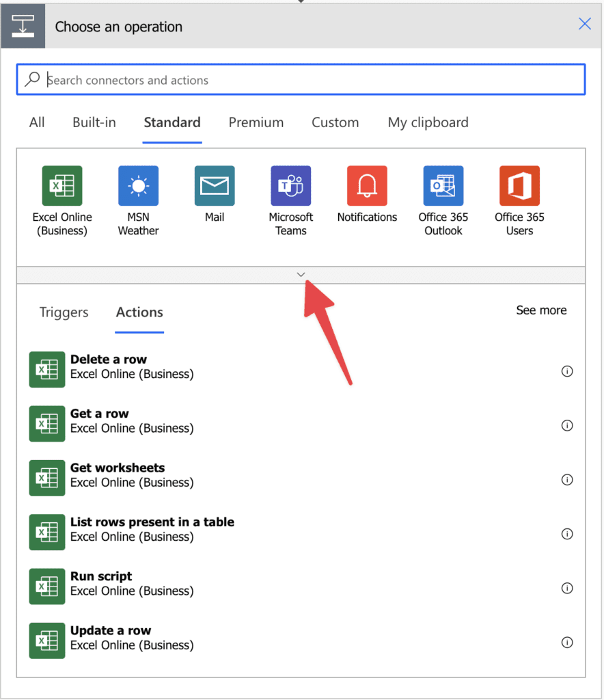View info for the Update a row action
Screen dimensions: 604x700
pos(567,642)
